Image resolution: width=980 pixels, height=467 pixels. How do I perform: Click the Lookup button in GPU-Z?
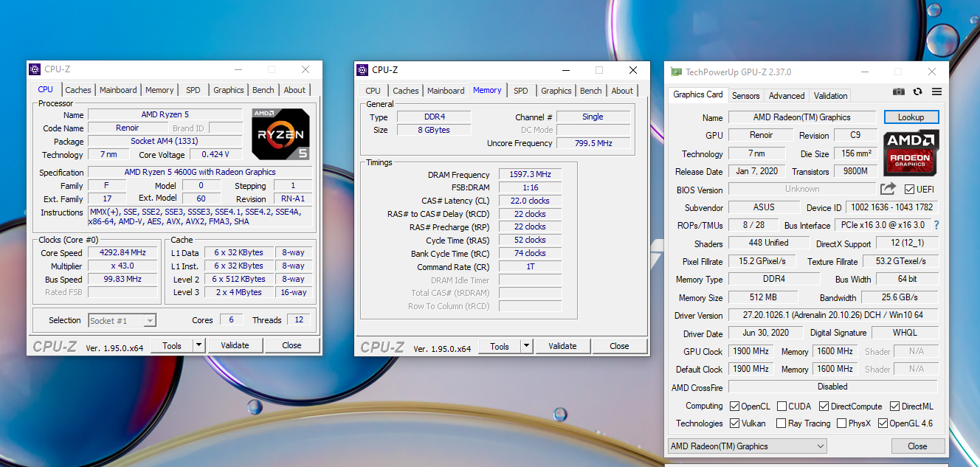tap(911, 117)
